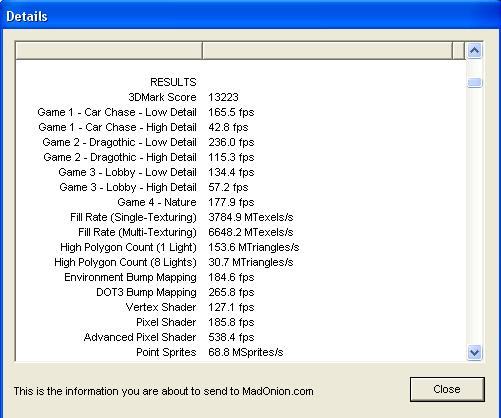The width and height of the screenshot is (501, 418).
Task: Click the second column header
Action: (327, 51)
